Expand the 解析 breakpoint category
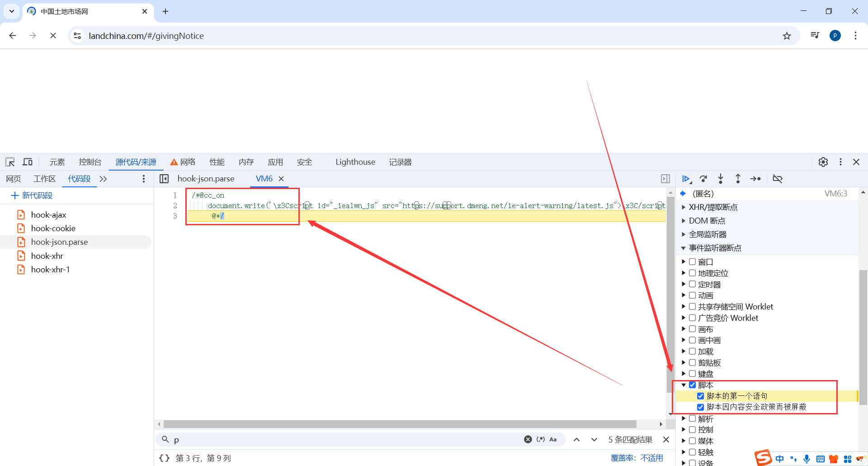868x466 pixels. 684,418
